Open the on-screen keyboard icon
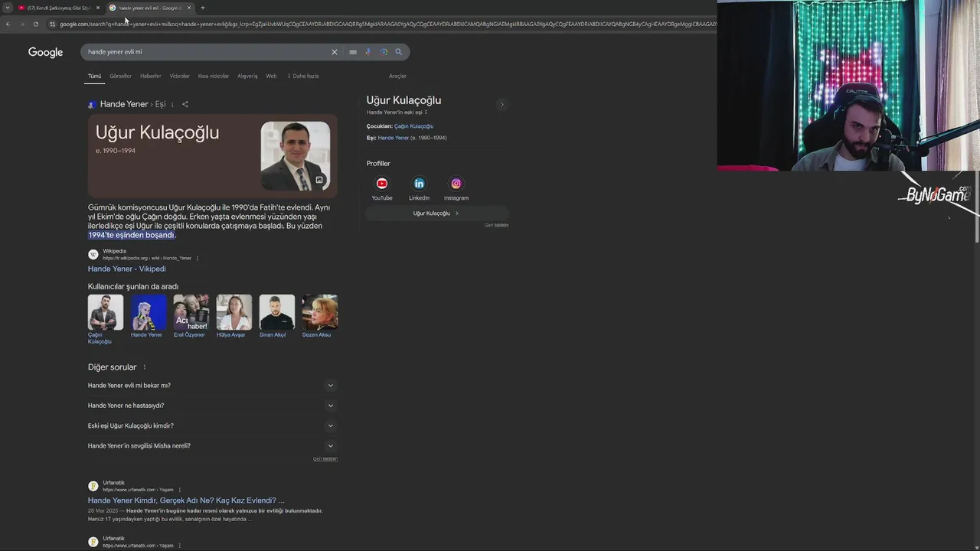Image resolution: width=980 pixels, height=551 pixels. [353, 52]
